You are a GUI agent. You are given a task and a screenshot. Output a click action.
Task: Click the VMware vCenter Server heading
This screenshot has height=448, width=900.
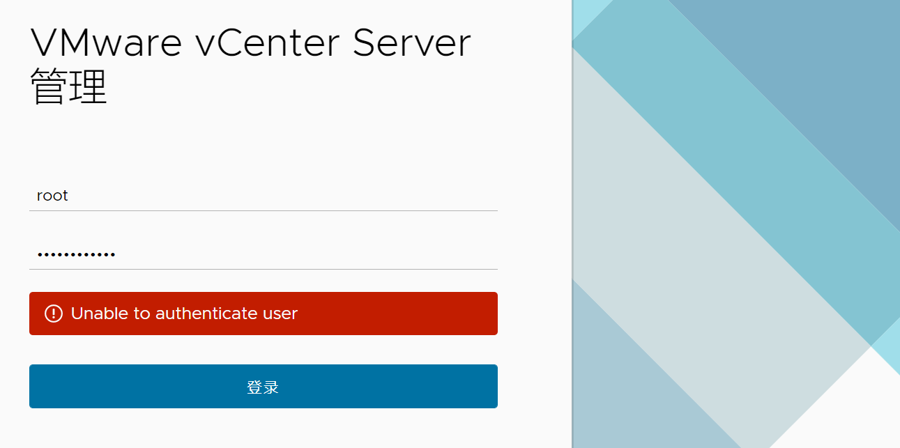click(x=250, y=43)
